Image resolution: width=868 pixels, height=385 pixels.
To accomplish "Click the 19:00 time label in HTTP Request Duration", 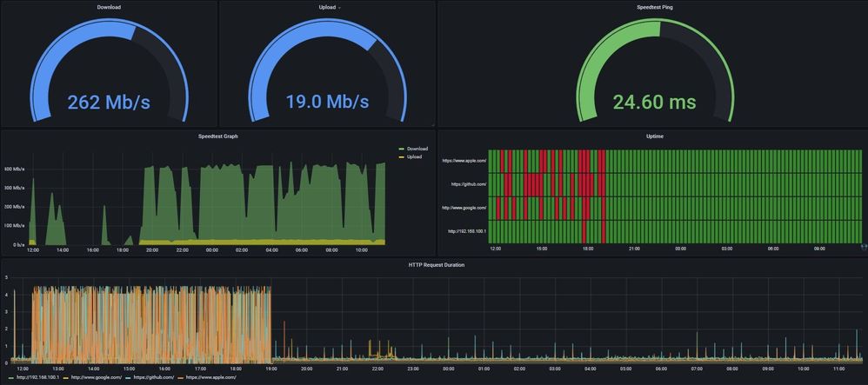I will coord(270,368).
